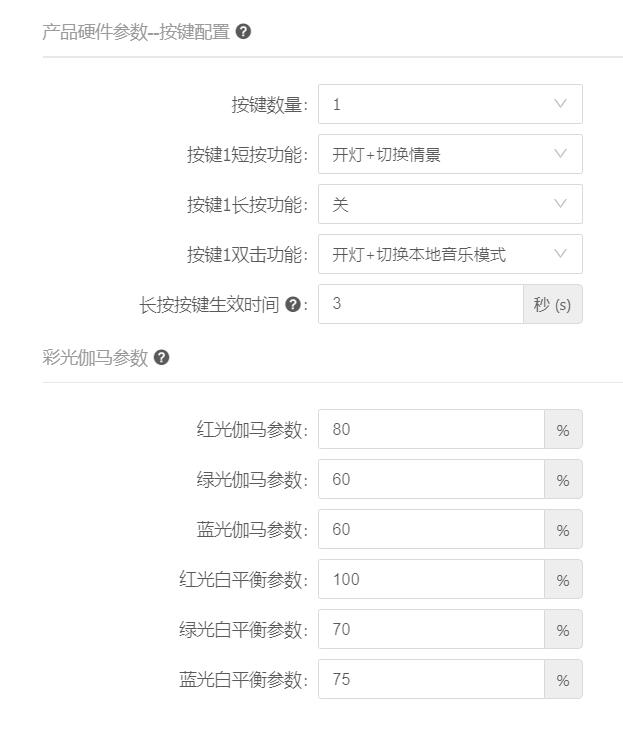Select the 蓝光白平衡参数 input field

coord(431,679)
